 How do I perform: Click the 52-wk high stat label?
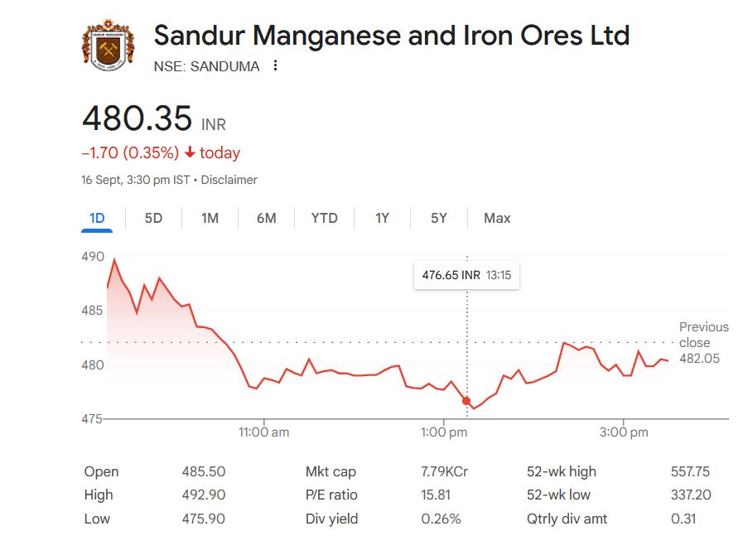click(561, 471)
